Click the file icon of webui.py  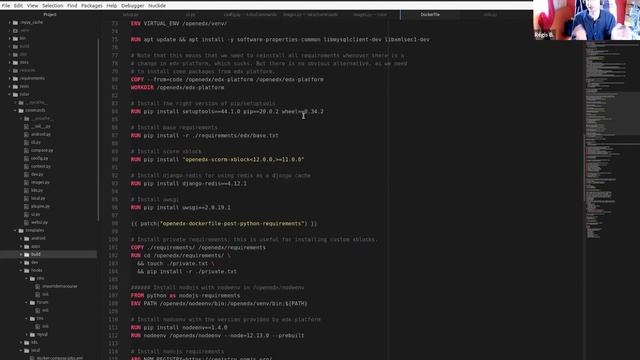click(27, 222)
